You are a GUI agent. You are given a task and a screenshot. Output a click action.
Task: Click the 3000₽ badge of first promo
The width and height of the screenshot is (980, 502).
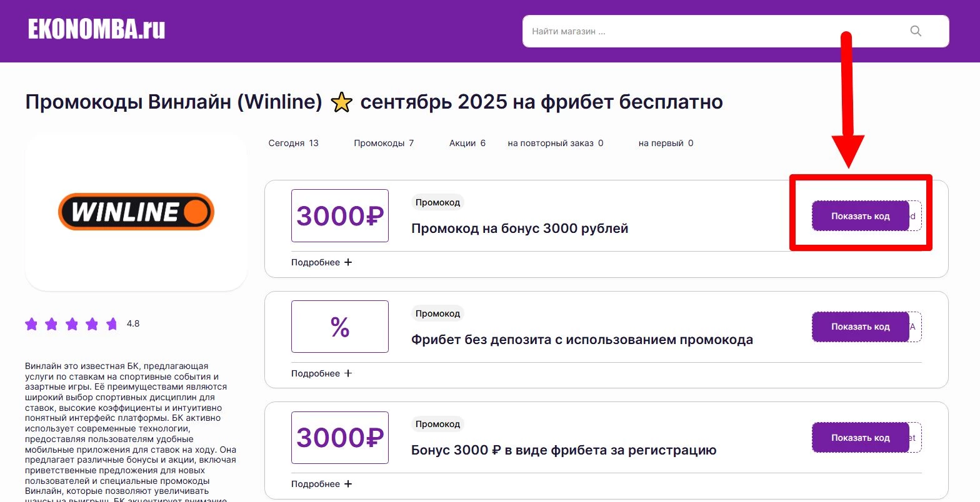click(339, 215)
